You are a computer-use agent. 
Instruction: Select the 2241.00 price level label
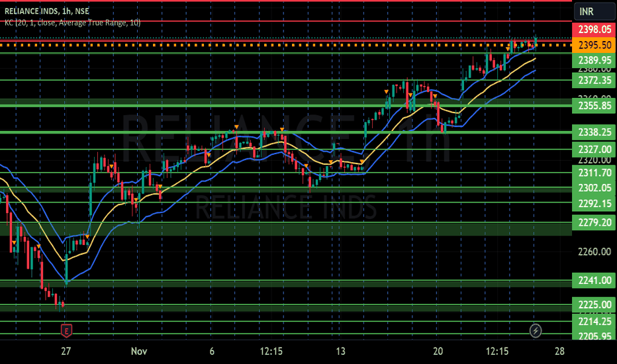pyautogui.click(x=594, y=281)
